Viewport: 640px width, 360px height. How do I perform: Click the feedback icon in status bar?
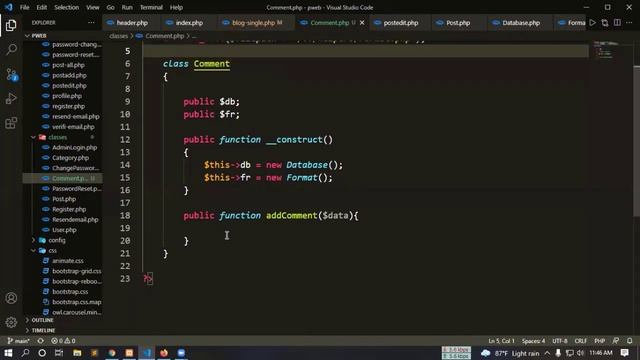point(616,340)
